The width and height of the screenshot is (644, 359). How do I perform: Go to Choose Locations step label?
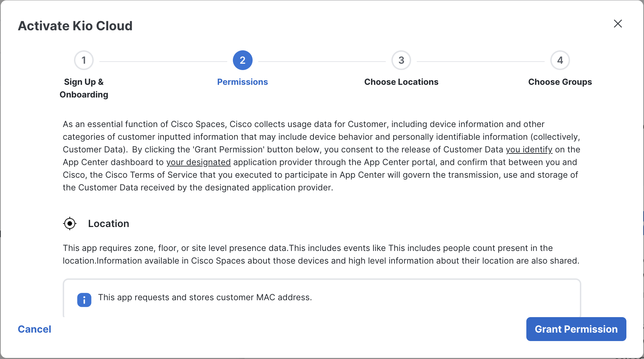click(401, 82)
